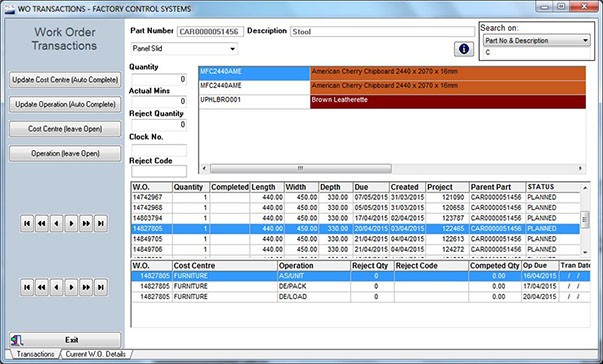Click Update Cost Centre (Auto Complete) button

tap(65, 80)
